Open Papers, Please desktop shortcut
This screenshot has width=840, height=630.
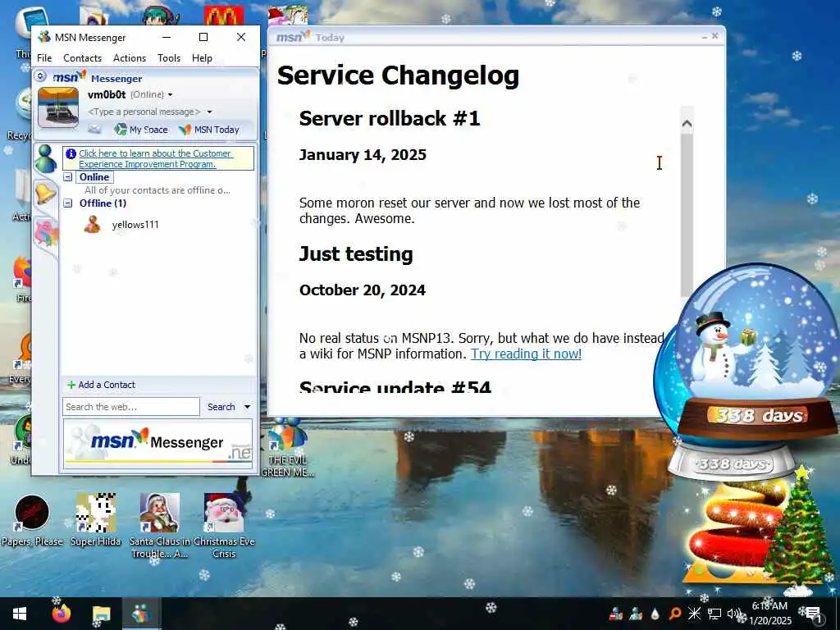click(32, 519)
